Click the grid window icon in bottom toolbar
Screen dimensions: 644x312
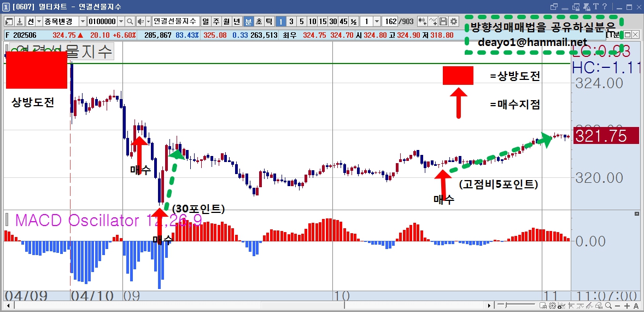pos(543,305)
